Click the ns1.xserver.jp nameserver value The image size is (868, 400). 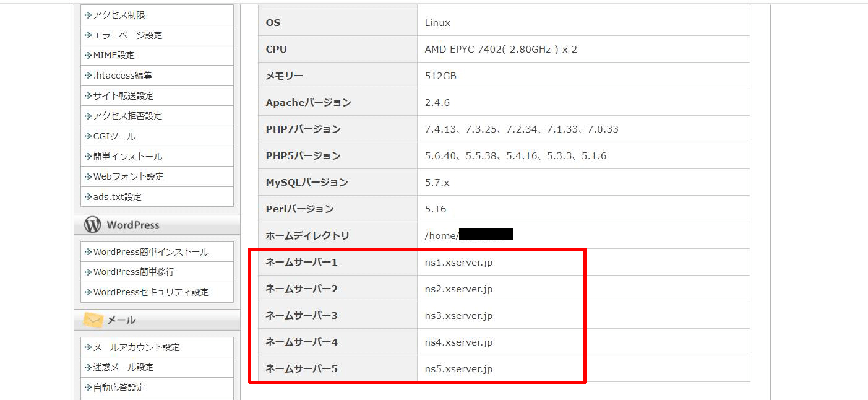pos(458,263)
